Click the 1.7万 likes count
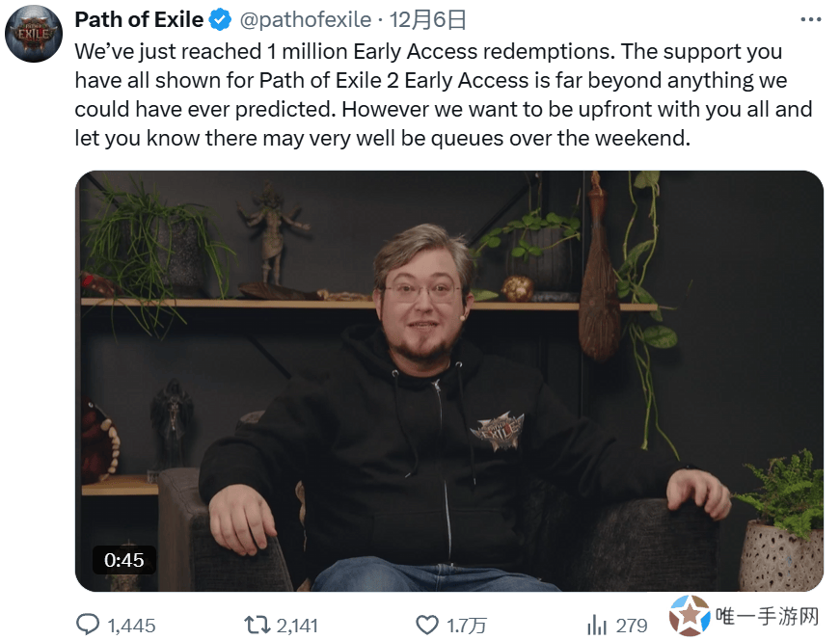840x640 pixels. tap(466, 626)
